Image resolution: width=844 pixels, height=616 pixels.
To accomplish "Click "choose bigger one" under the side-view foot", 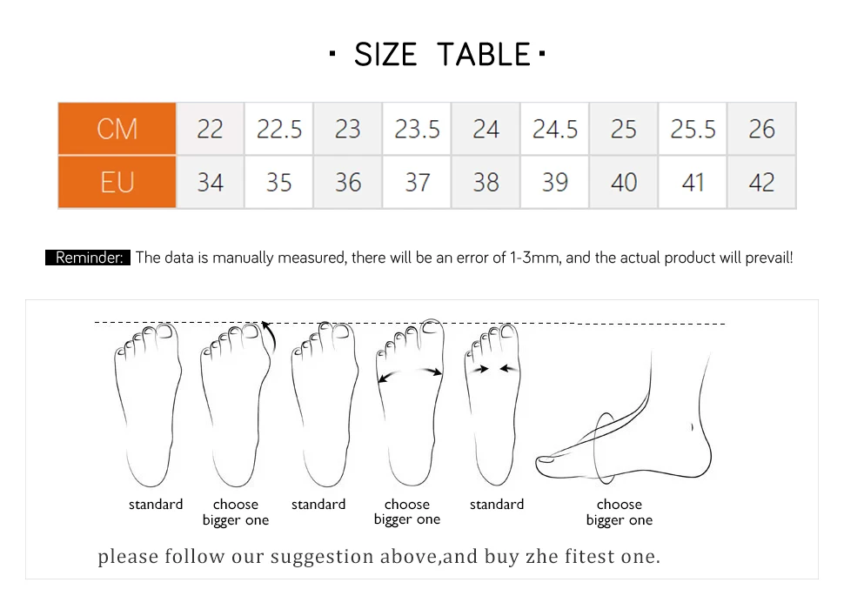I will [x=619, y=512].
